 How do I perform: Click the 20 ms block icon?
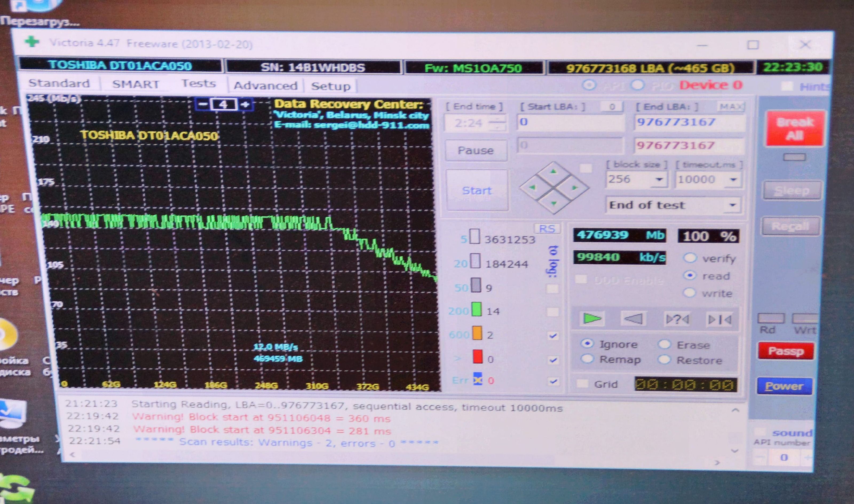[475, 261]
